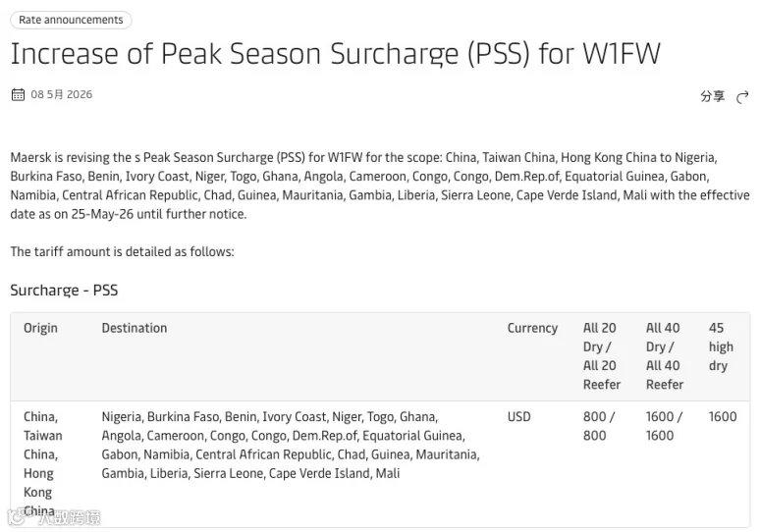Click the date text 08 5月 2026
This screenshot has height=532, width=760.
pos(62,94)
